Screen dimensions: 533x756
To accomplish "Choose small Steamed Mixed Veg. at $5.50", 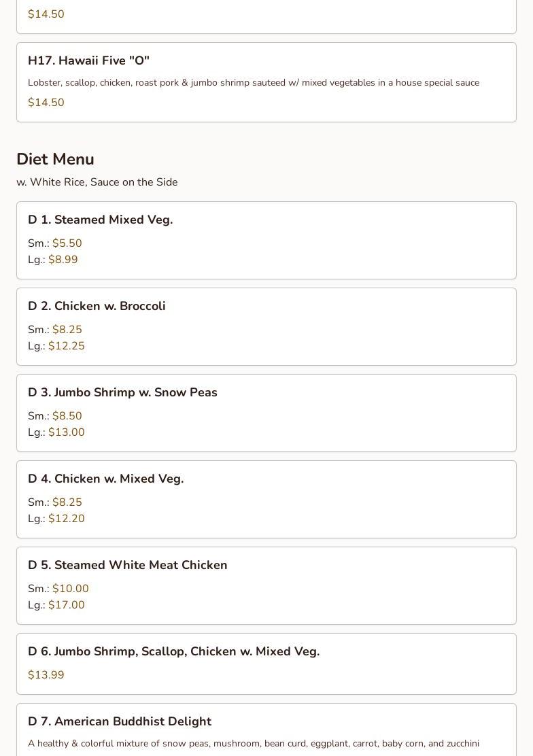I will coord(55,243).
